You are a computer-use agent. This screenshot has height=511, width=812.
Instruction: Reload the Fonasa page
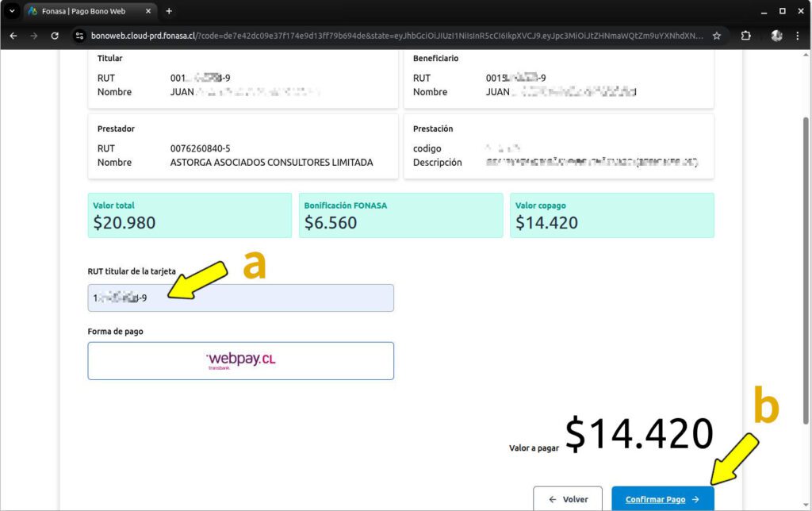coord(55,36)
